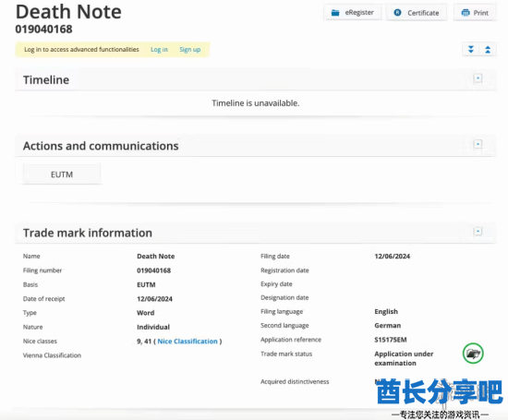Open the Nice Classification link

pos(187,342)
